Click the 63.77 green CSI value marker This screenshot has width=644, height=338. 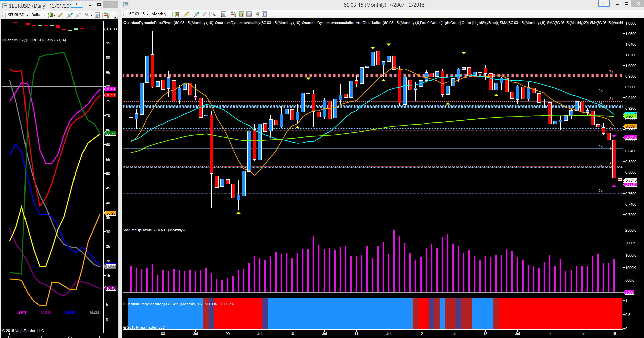coord(110,133)
